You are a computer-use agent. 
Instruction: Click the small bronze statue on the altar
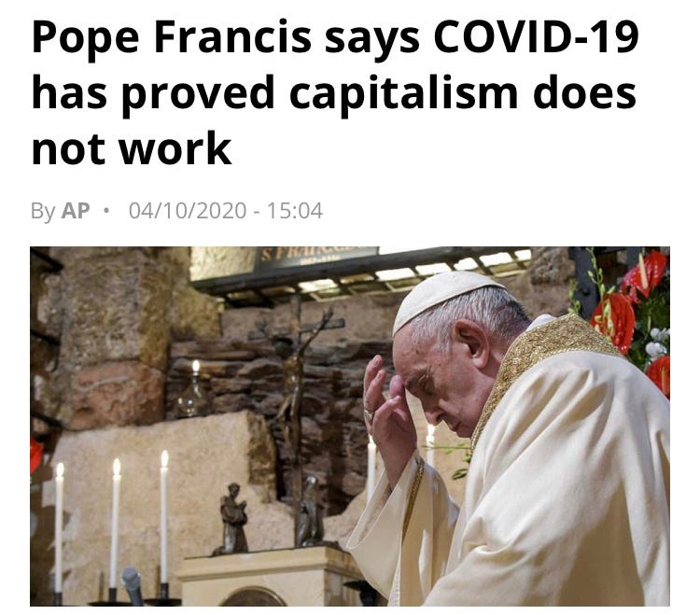[232, 520]
